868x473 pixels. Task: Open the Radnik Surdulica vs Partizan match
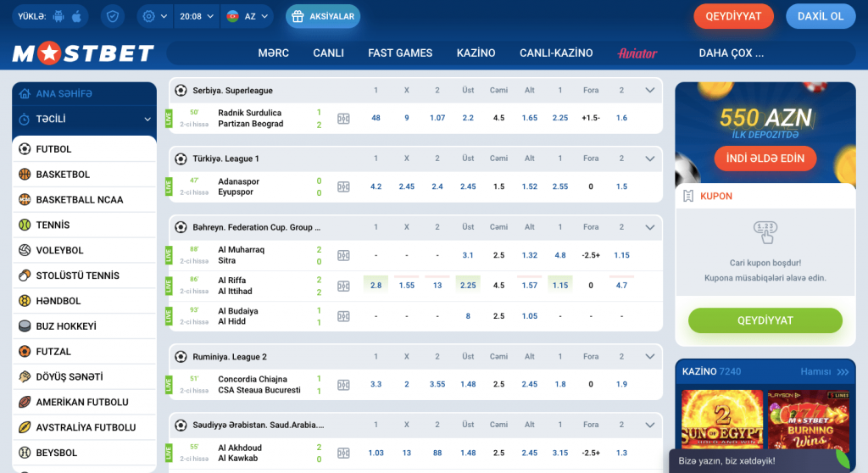(x=251, y=118)
